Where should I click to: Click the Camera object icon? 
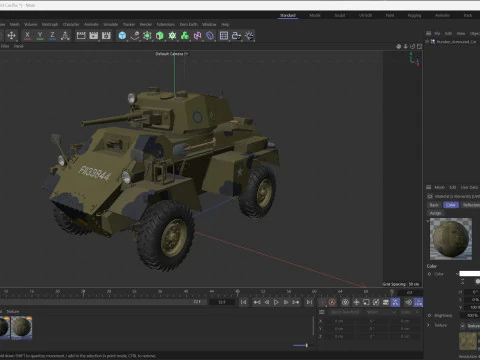point(236,36)
